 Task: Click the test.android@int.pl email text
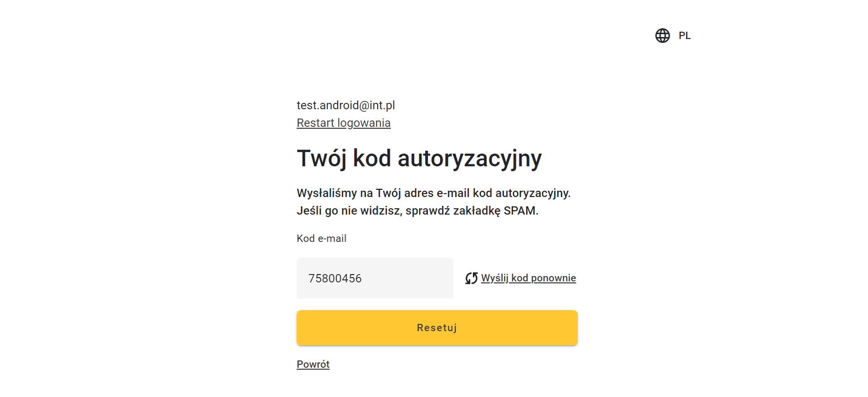pyautogui.click(x=345, y=105)
